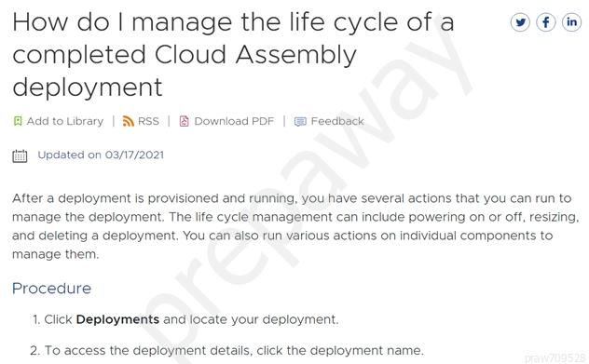Click the calendar icon beside updated date

(20, 155)
